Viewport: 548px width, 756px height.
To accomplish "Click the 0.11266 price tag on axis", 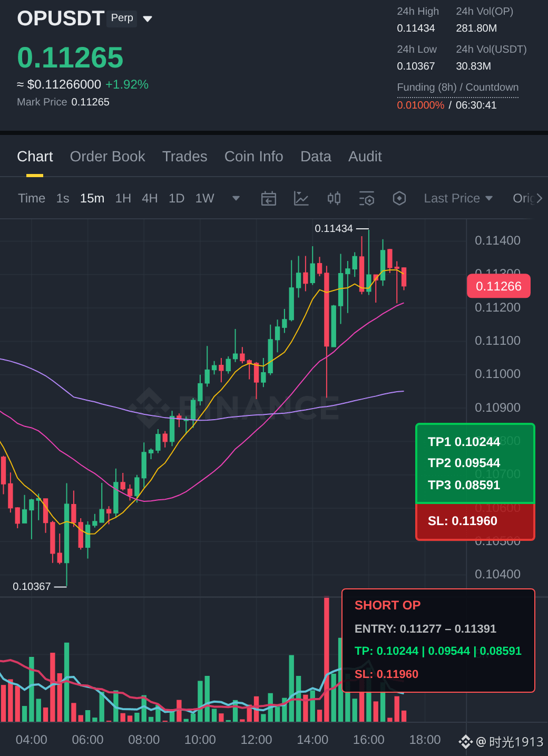I will pyautogui.click(x=498, y=286).
